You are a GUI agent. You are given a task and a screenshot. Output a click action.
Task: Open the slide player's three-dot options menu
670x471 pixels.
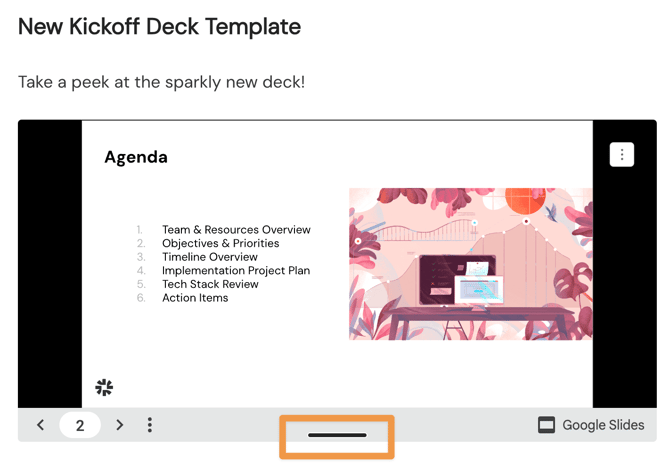coord(150,425)
